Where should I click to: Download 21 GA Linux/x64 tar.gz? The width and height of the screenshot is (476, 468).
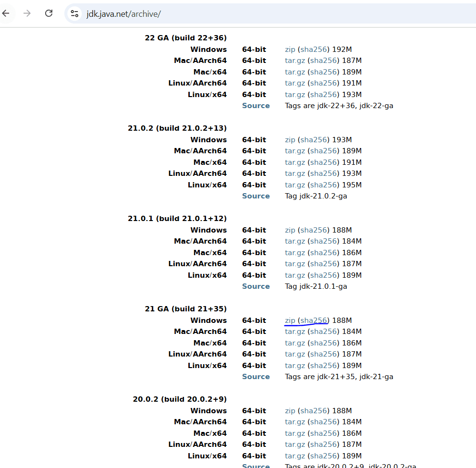click(x=295, y=366)
